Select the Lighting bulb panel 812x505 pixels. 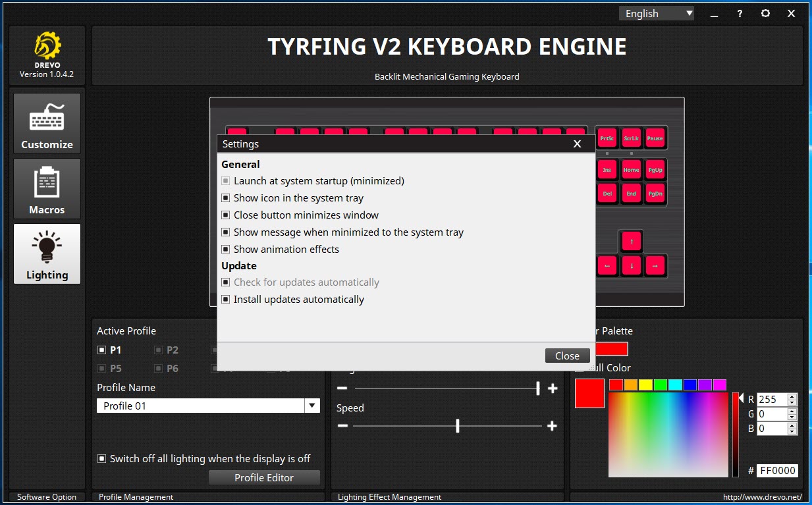coord(47,253)
